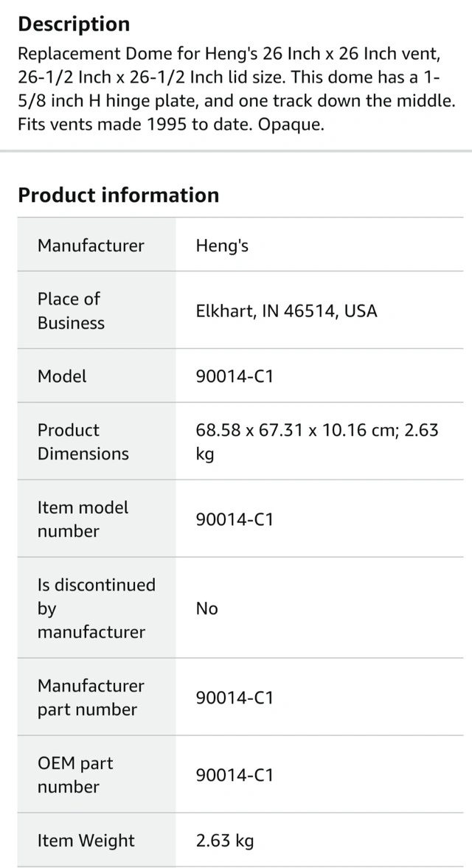Select the Item model number value 90014-C1

pos(235,519)
